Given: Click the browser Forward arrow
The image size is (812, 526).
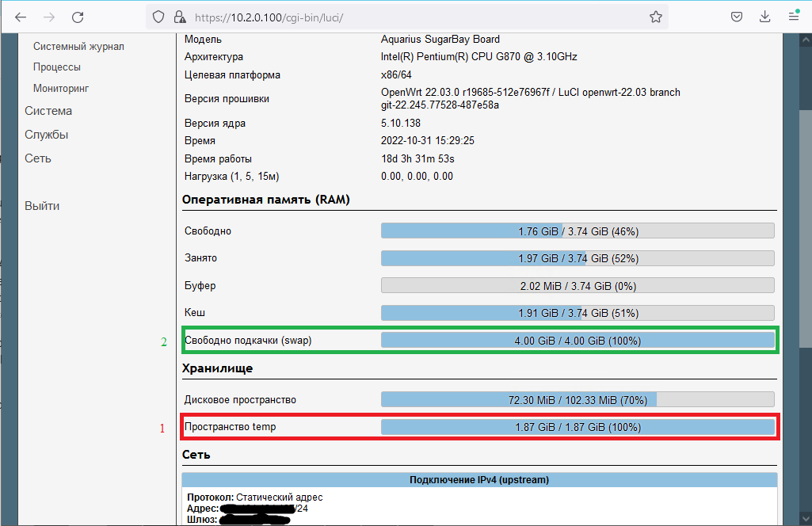Looking at the screenshot, I should point(49,17).
